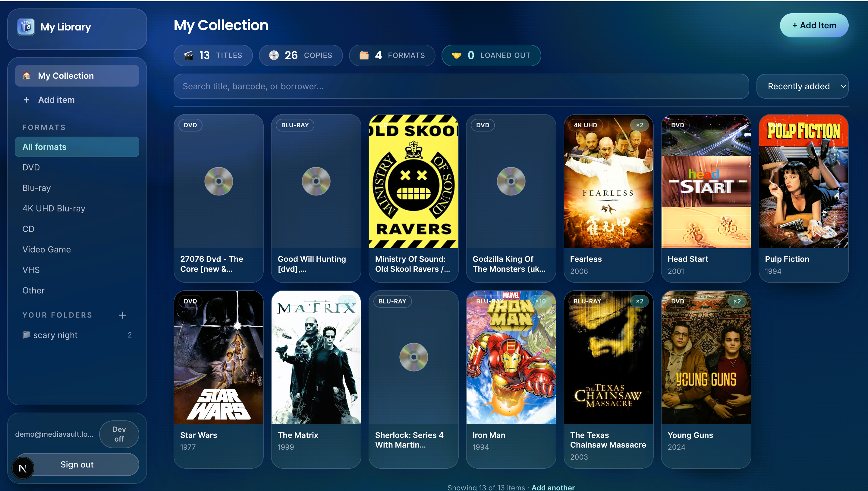Viewport: 868px width, 491px height.
Task: Click ×2 badge on Texas Chainsaw Massacre card
Action: coord(639,301)
